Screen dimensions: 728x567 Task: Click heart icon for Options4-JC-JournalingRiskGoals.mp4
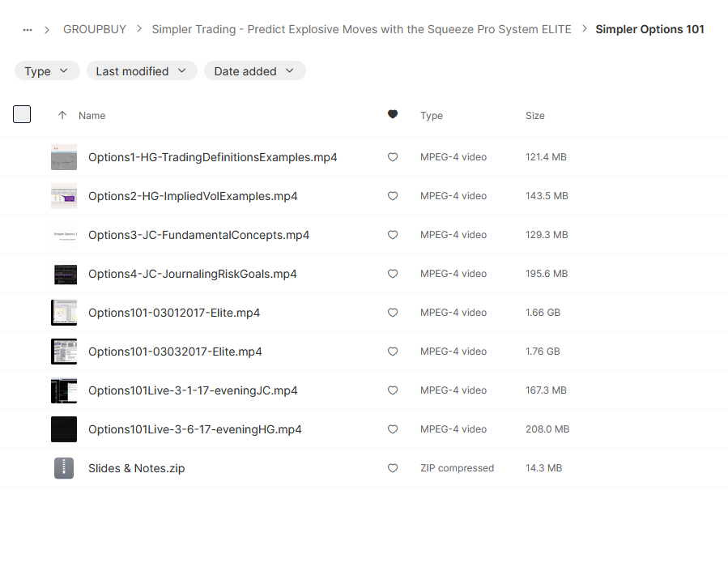[x=392, y=274]
